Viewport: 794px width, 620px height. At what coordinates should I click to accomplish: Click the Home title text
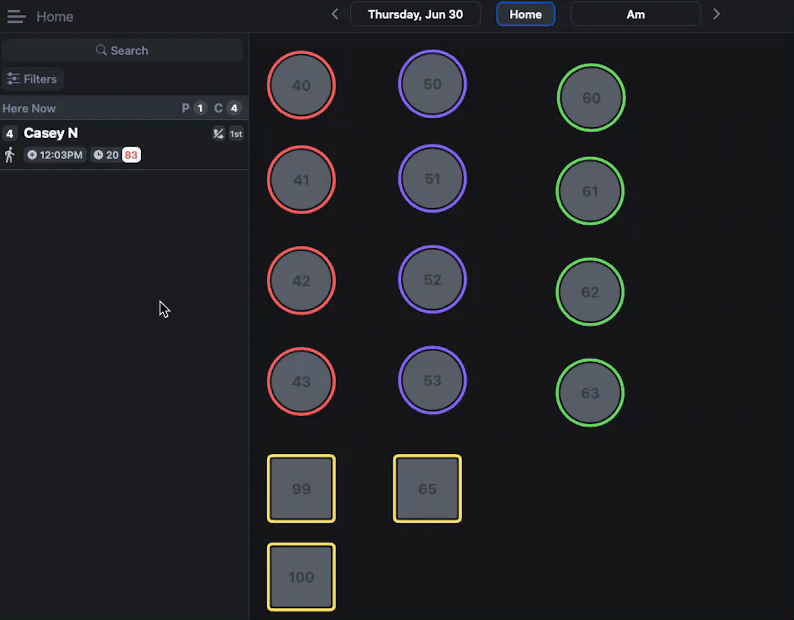55,17
